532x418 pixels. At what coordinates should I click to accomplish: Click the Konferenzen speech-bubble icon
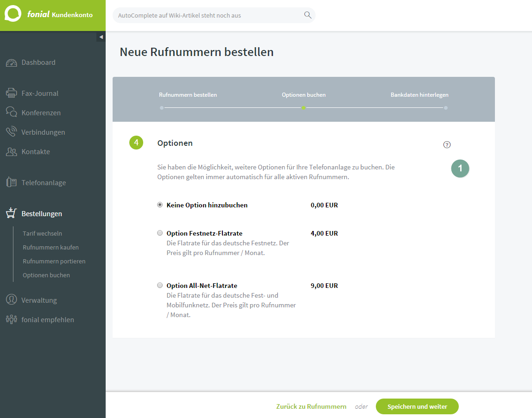point(11,112)
